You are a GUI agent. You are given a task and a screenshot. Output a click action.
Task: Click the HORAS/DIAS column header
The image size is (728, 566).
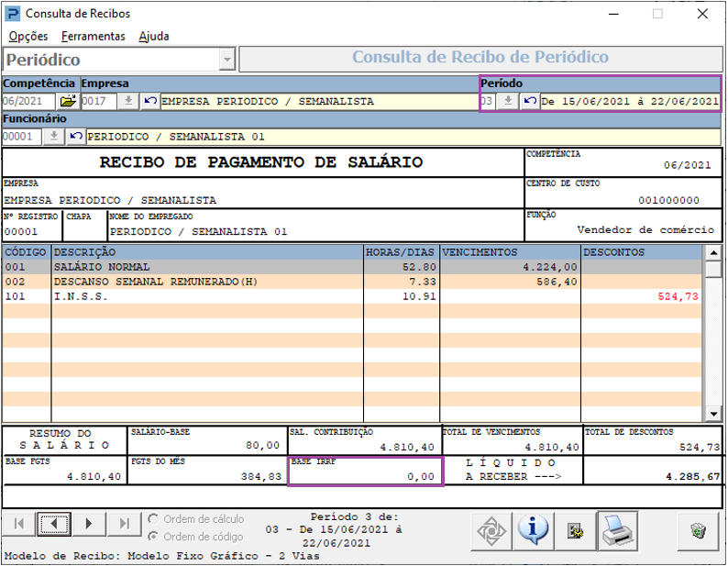402,252
